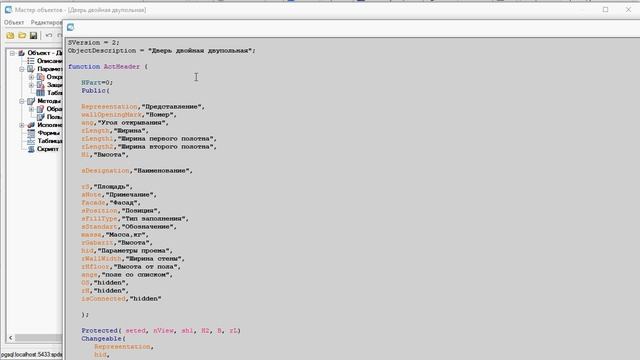Click the open folder toolbar icon
Image resolution: width=640 pixels, height=360 pixels.
pos(22,36)
